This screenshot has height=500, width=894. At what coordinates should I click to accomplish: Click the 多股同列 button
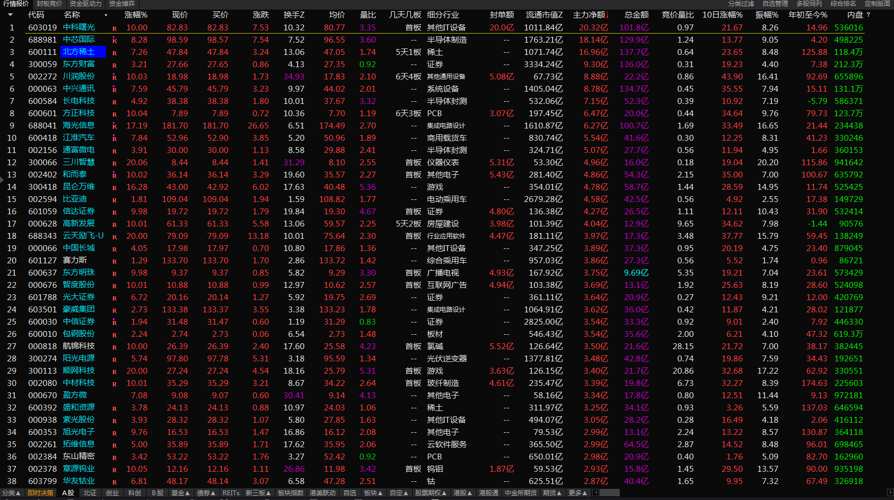808,4
